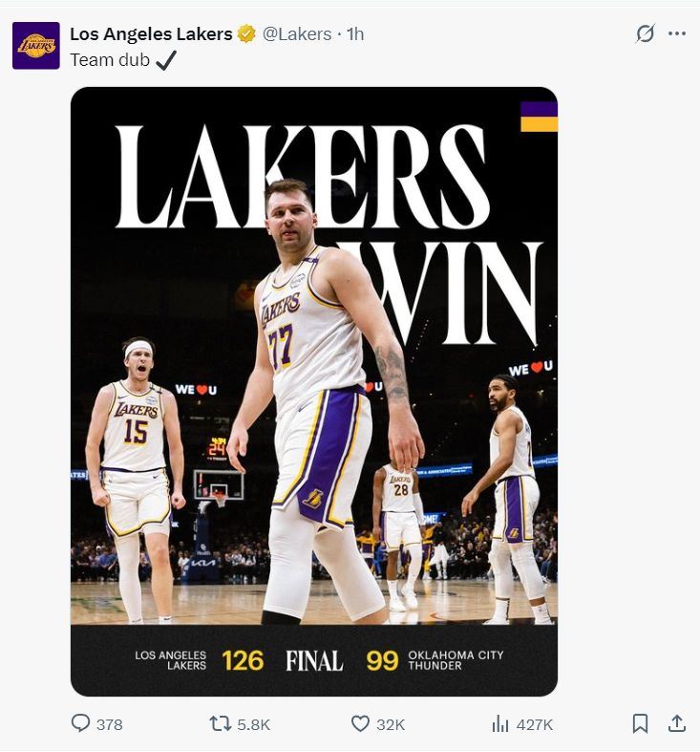Click the reply speech bubble icon

81,724
